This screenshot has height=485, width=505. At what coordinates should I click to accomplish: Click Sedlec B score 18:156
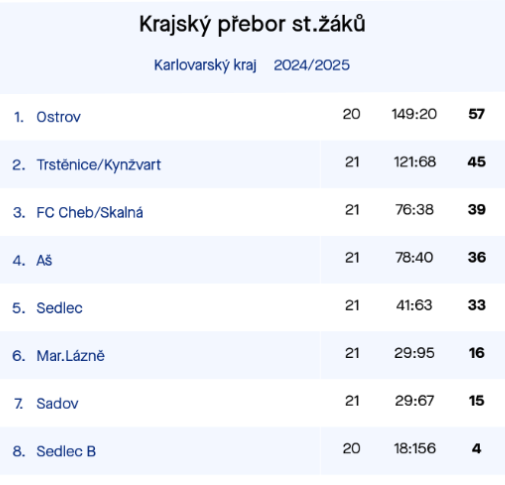click(415, 449)
